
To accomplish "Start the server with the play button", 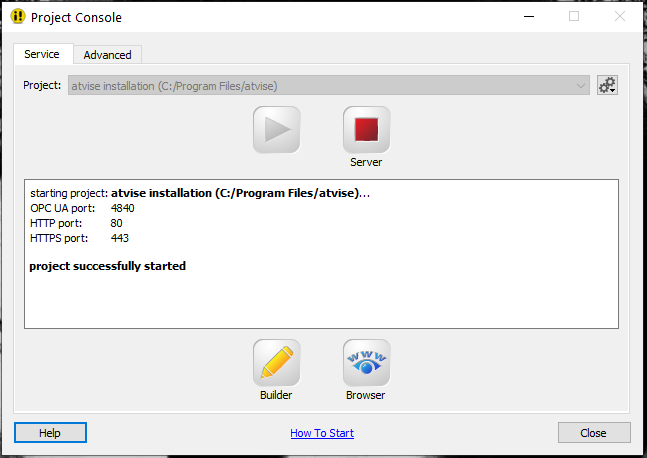I will (x=276, y=130).
